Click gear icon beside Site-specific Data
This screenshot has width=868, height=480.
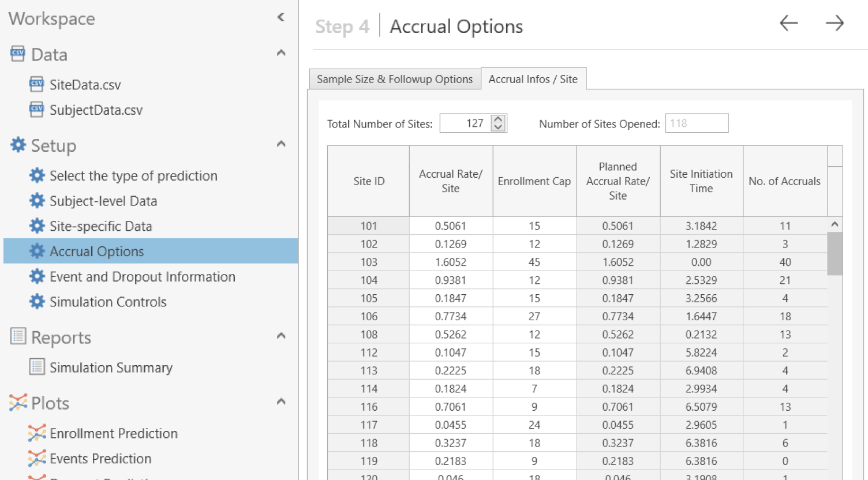(37, 226)
